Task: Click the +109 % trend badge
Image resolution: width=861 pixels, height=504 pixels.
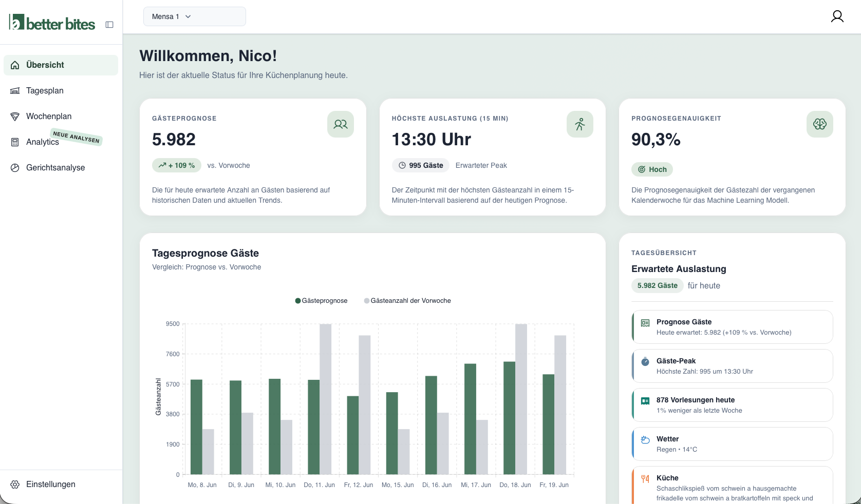Action: tap(177, 165)
